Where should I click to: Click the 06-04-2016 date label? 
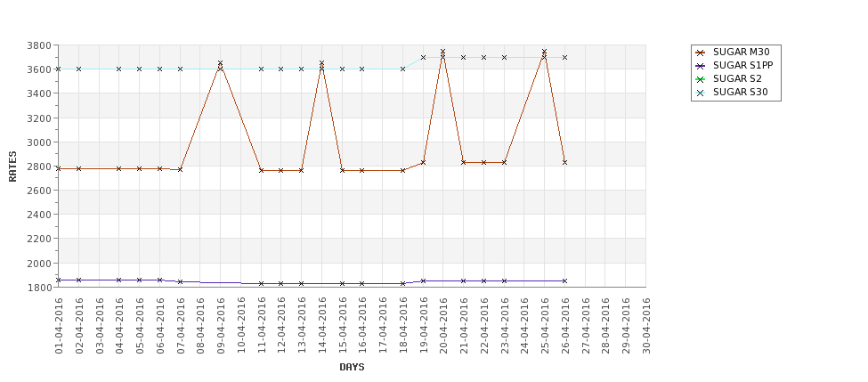tap(160, 326)
